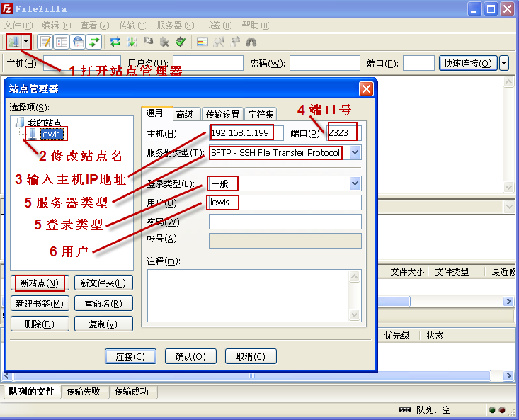The width and height of the screenshot is (519, 420).
Task: Toggle the message log display icon
Action: pyautogui.click(x=45, y=42)
